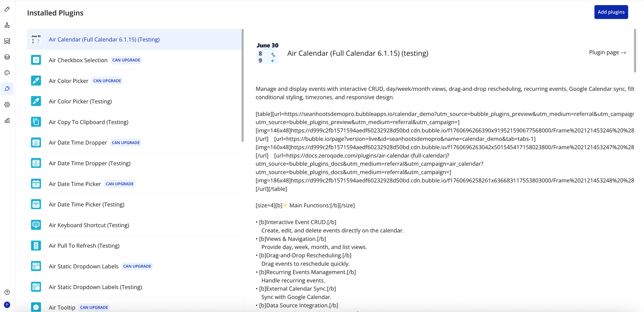Click CAN UPGRADE next to Air Tooltip

point(94,308)
